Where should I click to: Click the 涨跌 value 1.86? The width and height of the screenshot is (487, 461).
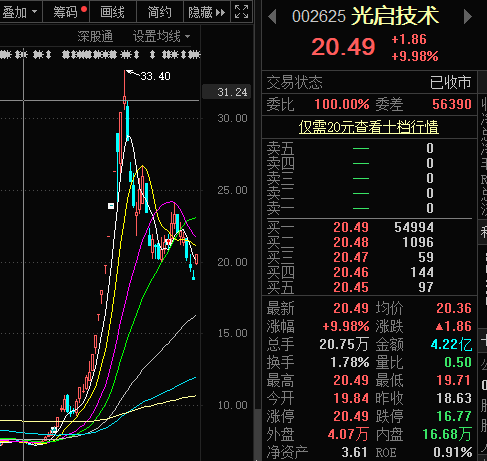click(x=454, y=326)
